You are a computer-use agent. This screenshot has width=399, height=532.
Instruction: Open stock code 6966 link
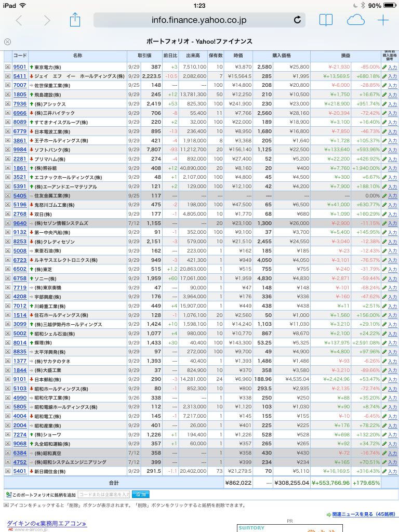click(x=20, y=113)
